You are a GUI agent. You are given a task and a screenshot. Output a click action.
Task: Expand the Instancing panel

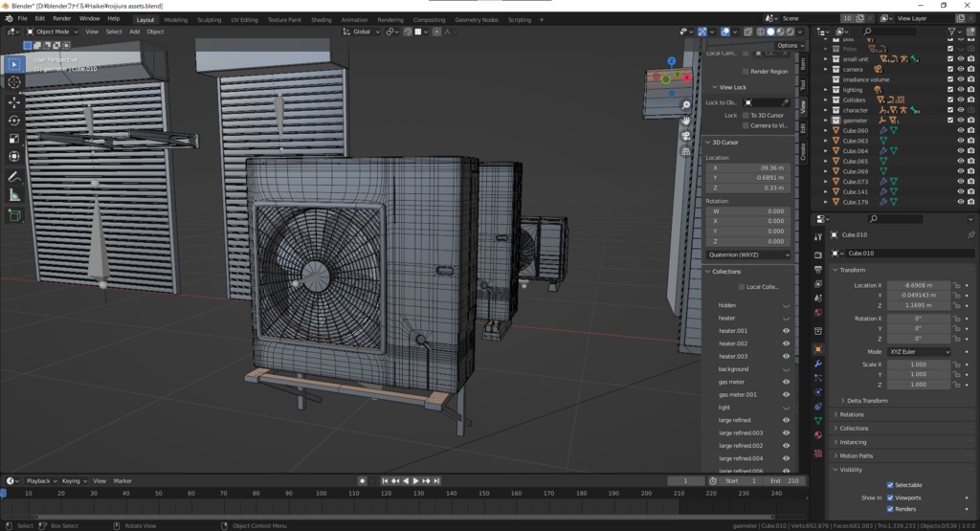point(852,442)
